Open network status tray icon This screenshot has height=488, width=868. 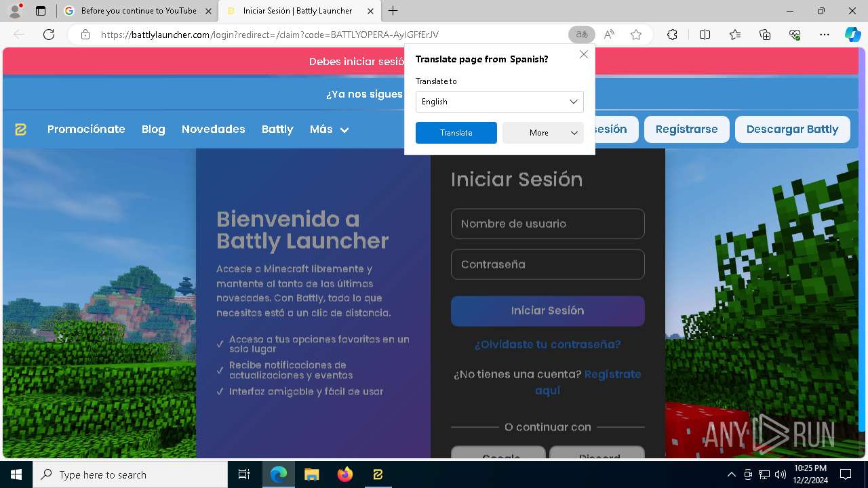(x=764, y=474)
